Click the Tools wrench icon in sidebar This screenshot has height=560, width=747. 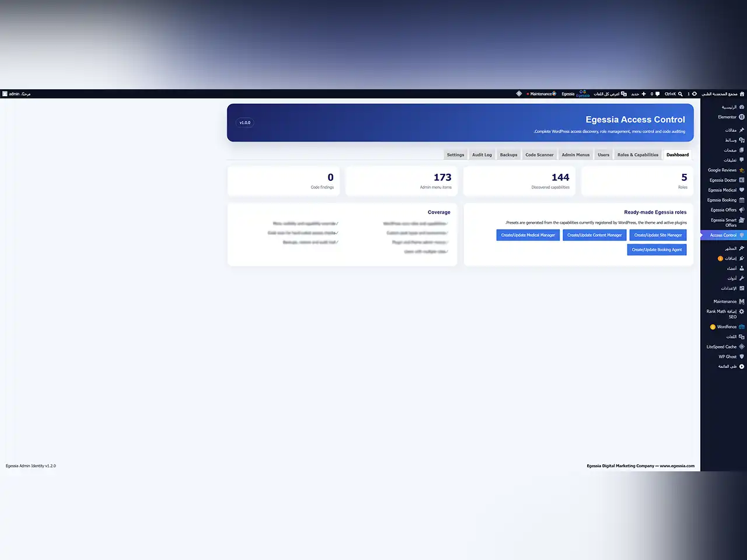pyautogui.click(x=742, y=278)
